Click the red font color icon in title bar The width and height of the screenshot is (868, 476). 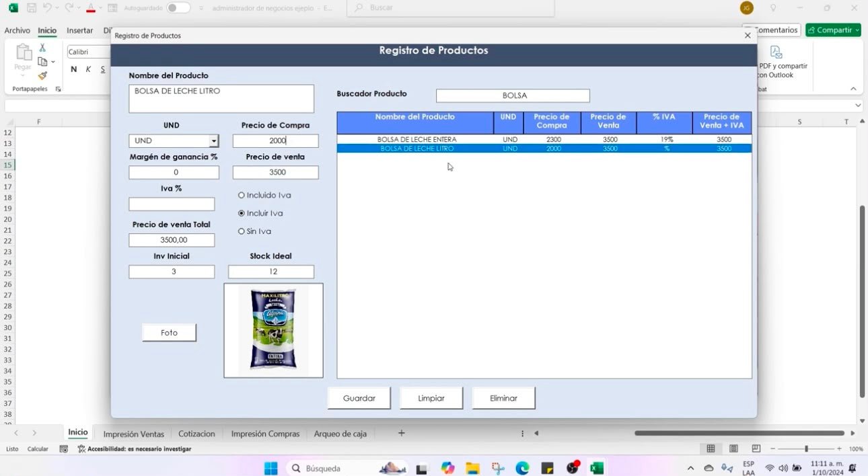tap(90, 8)
